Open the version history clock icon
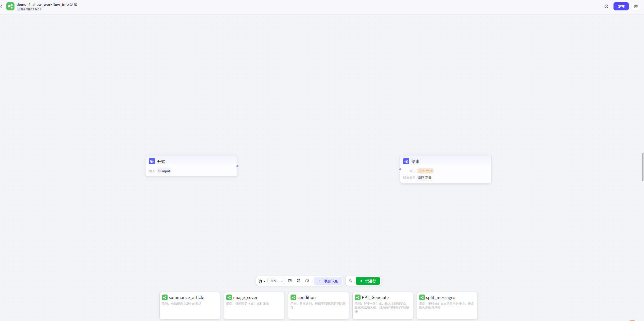The image size is (644, 321). (x=606, y=6)
